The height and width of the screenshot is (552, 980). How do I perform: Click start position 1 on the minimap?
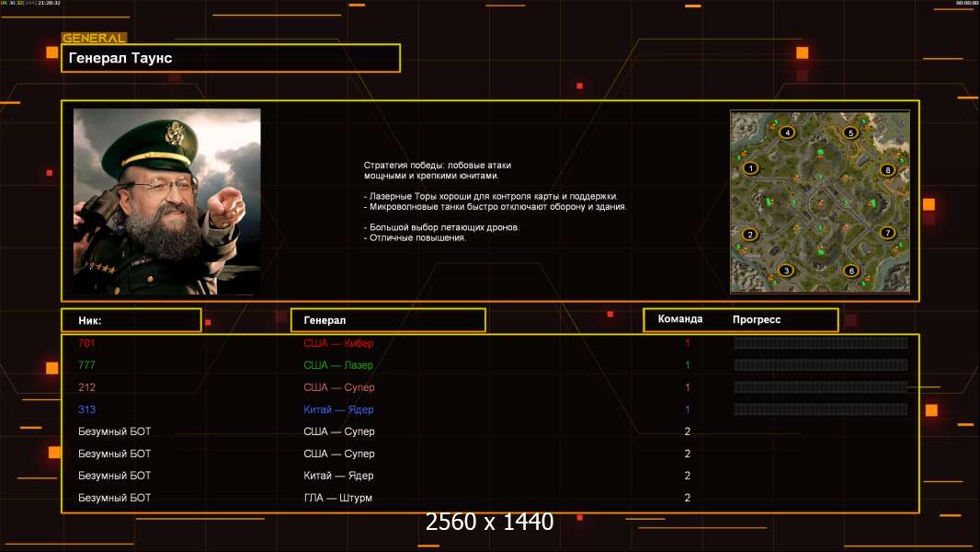click(x=751, y=167)
